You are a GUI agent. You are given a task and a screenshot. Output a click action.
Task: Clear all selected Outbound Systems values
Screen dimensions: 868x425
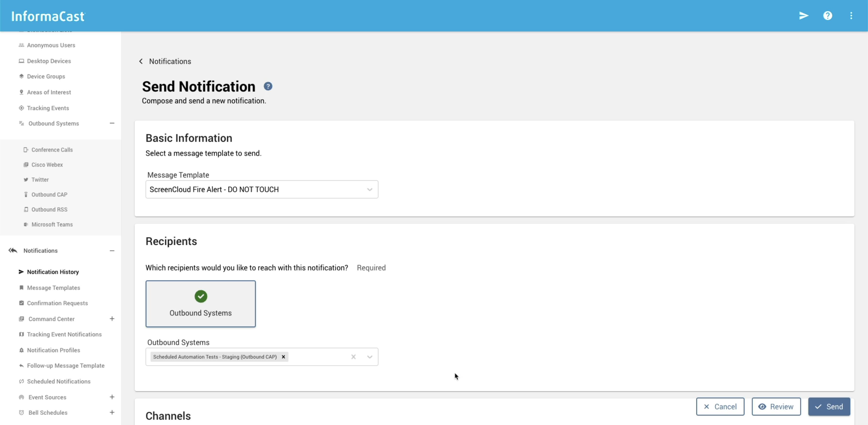click(353, 357)
